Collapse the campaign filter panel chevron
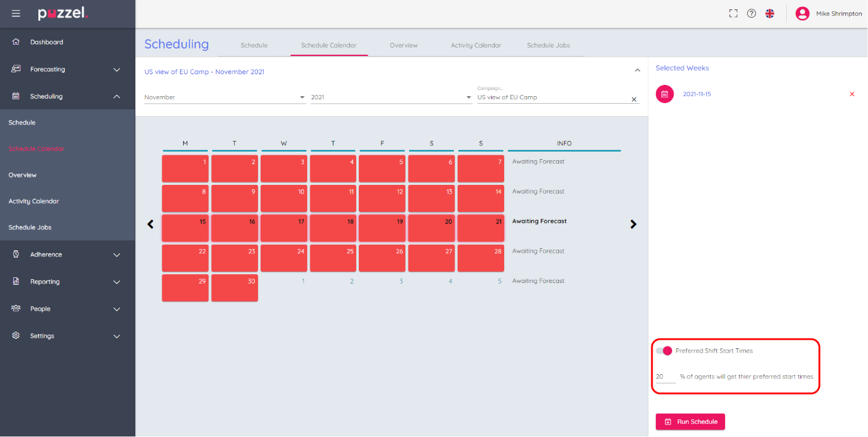868x437 pixels. pyautogui.click(x=637, y=70)
